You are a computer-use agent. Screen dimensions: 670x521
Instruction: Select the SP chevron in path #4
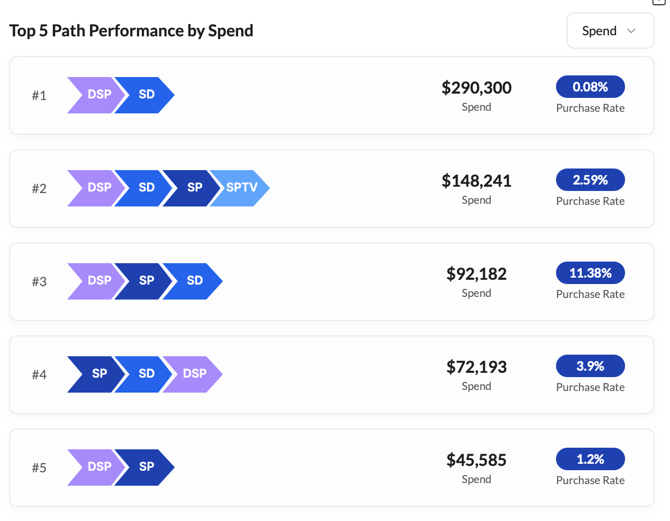pos(98,374)
